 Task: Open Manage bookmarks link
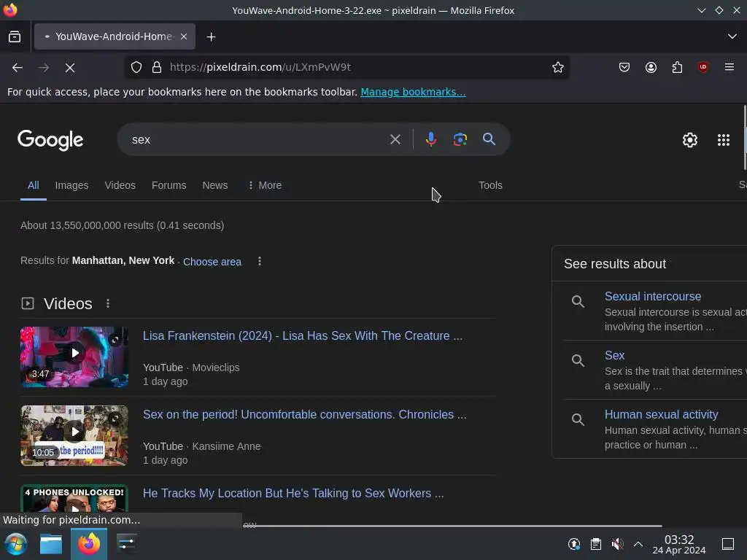413,92
